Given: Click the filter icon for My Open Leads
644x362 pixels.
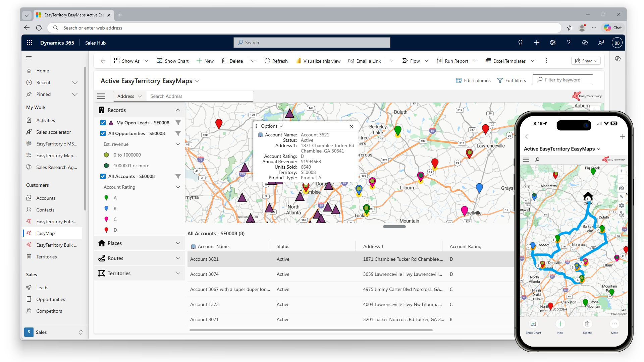Looking at the screenshot, I should (178, 123).
